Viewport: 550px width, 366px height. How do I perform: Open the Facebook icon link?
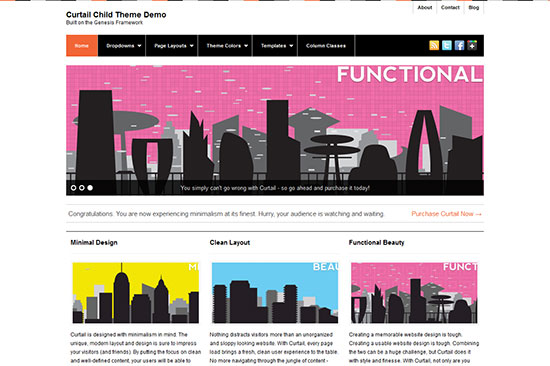point(459,45)
